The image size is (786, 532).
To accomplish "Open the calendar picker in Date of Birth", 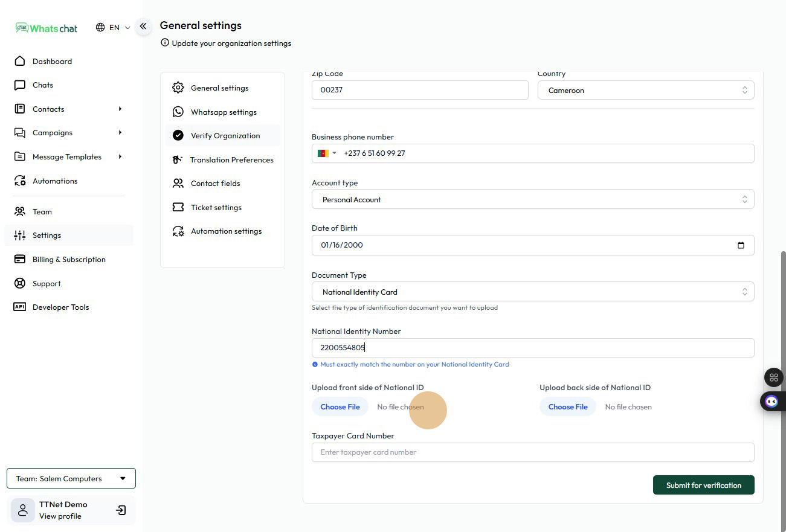I will click(x=741, y=245).
